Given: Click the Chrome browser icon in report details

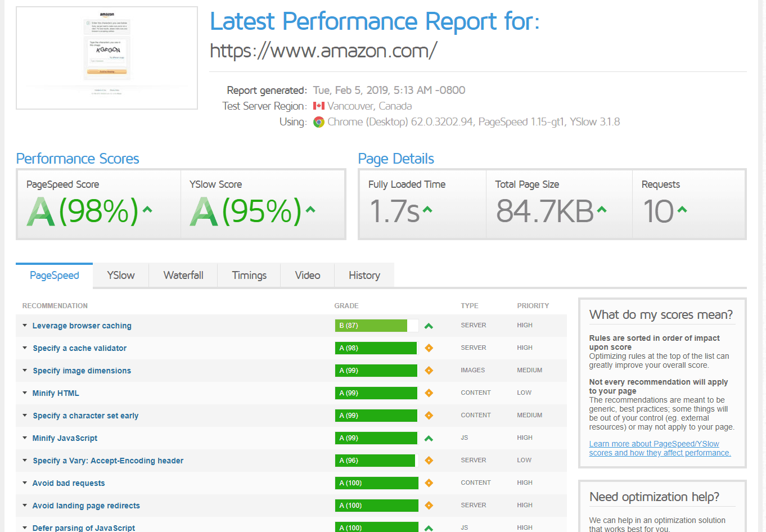Looking at the screenshot, I should [319, 122].
